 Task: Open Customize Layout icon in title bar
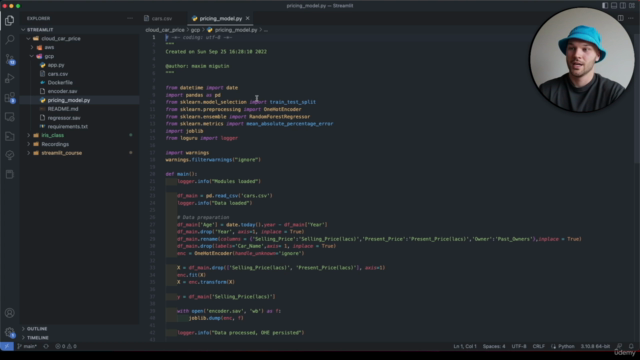pos(632,6)
